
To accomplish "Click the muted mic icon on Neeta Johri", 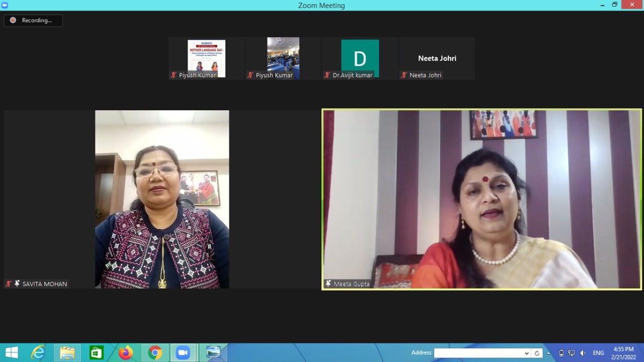I will coord(404,75).
